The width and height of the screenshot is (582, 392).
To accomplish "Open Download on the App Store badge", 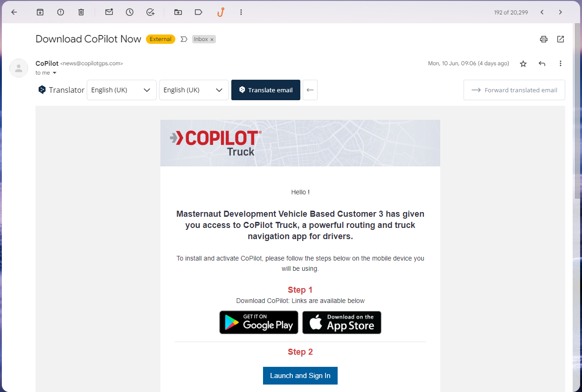I will (x=342, y=323).
